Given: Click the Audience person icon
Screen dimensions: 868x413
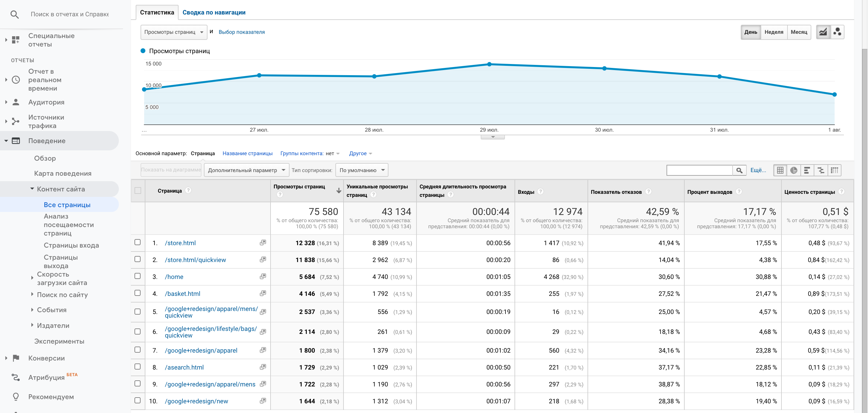Looking at the screenshot, I should 15,102.
